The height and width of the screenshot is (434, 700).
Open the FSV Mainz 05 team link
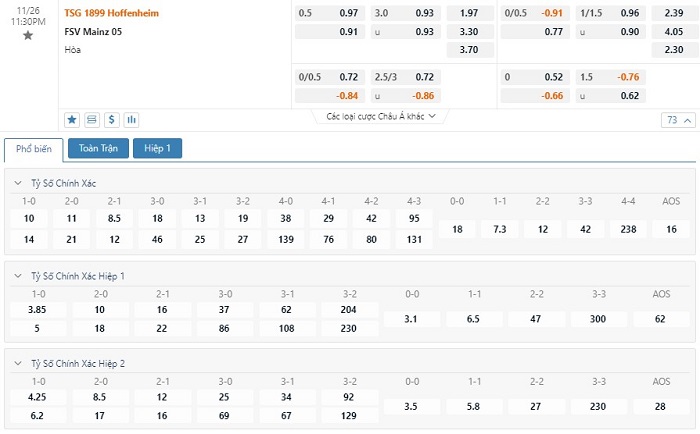(94, 31)
